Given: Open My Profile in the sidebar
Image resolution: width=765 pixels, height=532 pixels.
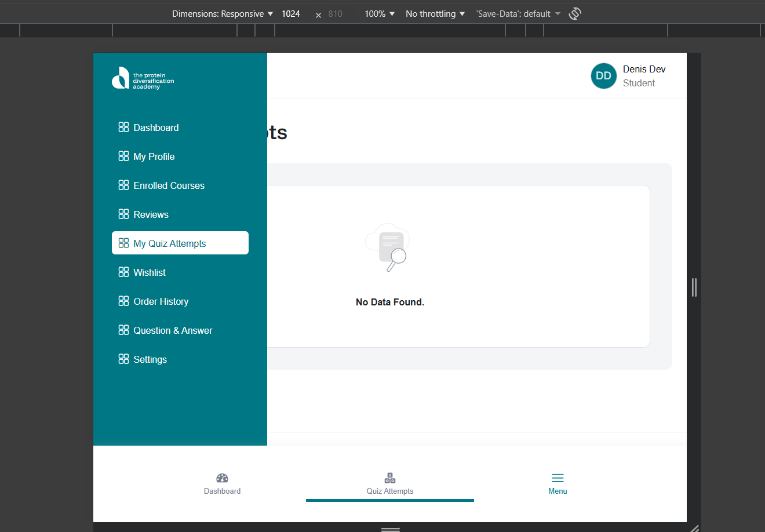Looking at the screenshot, I should tap(180, 156).
